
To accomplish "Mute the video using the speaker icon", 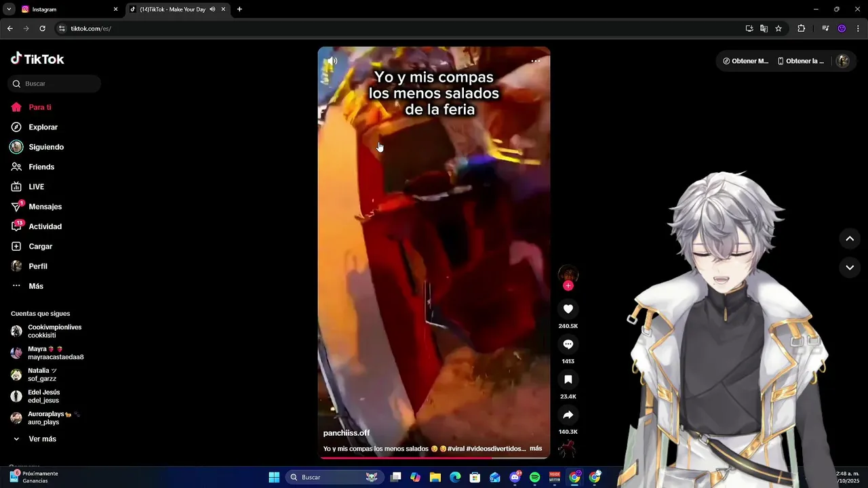I will pos(332,61).
